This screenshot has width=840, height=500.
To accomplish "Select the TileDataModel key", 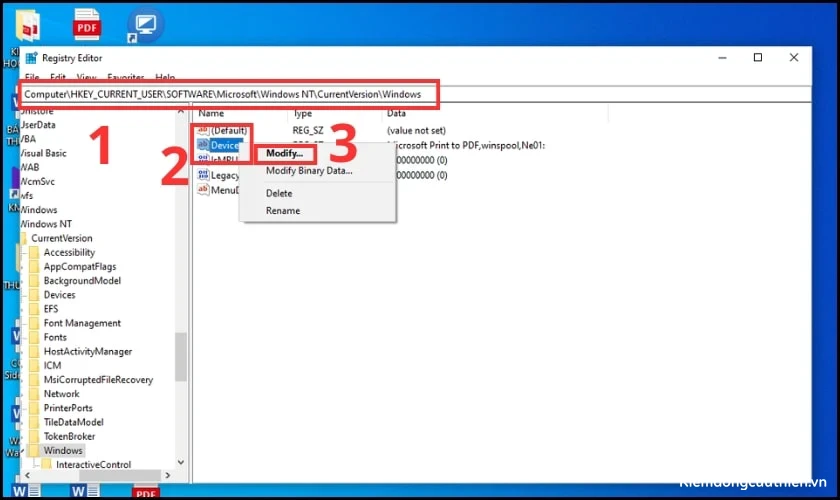I will [x=73, y=422].
